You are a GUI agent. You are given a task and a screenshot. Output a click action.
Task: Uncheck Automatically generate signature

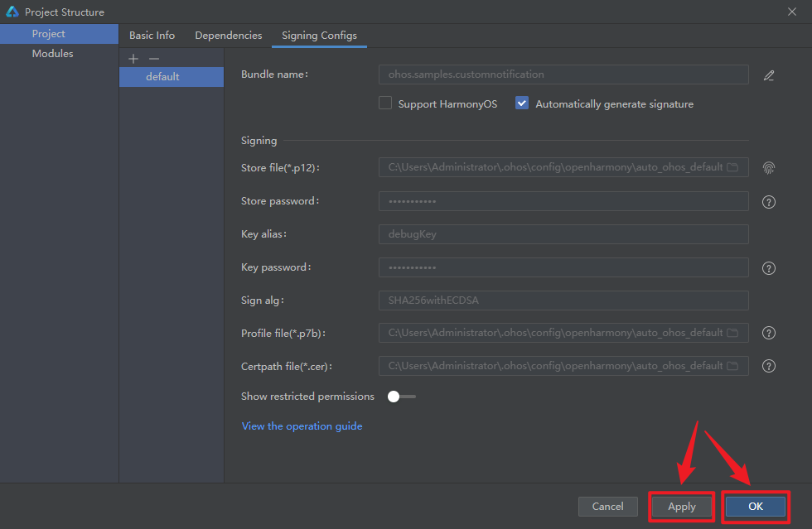(522, 103)
